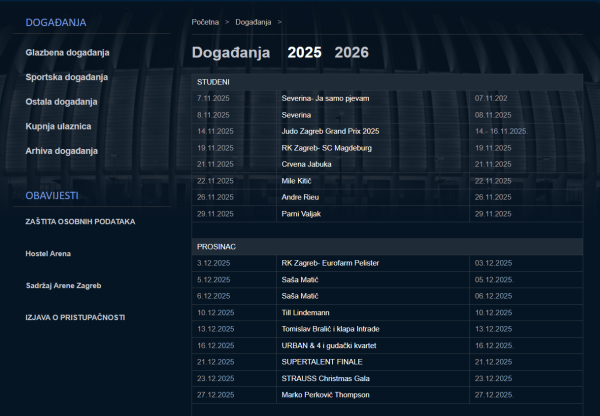
Task: Switch to the 2026 events tab
Action: pos(351,53)
